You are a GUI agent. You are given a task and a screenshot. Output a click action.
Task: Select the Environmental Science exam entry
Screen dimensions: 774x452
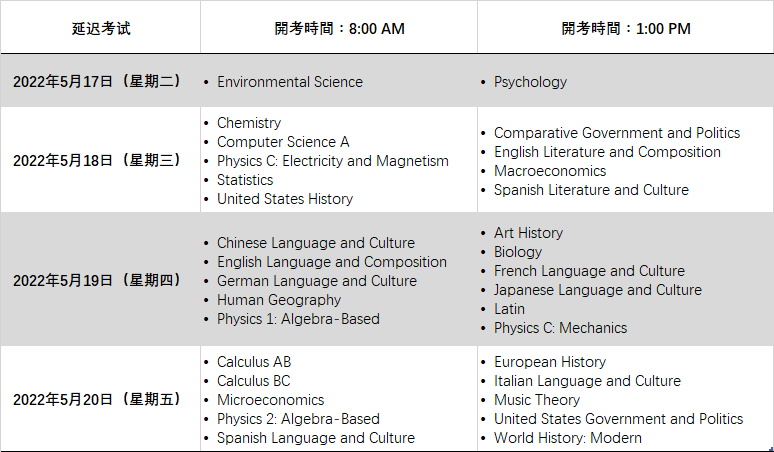(290, 82)
